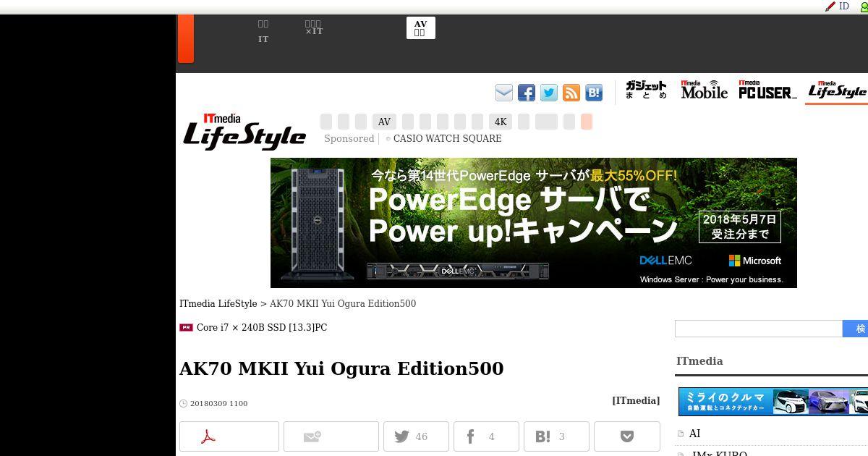Click the red PR badge icon
The width and height of the screenshot is (868, 456).
[186, 328]
